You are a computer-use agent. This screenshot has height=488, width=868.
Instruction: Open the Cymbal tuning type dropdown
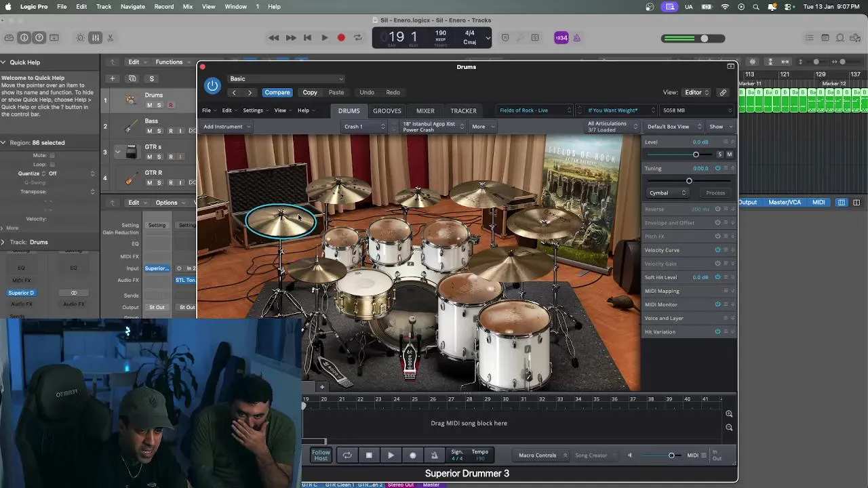(x=668, y=193)
